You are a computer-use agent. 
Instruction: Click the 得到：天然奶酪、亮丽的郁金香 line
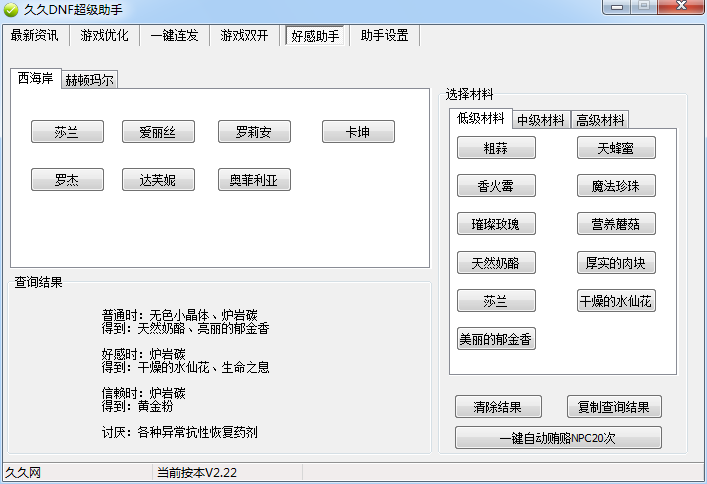185,328
